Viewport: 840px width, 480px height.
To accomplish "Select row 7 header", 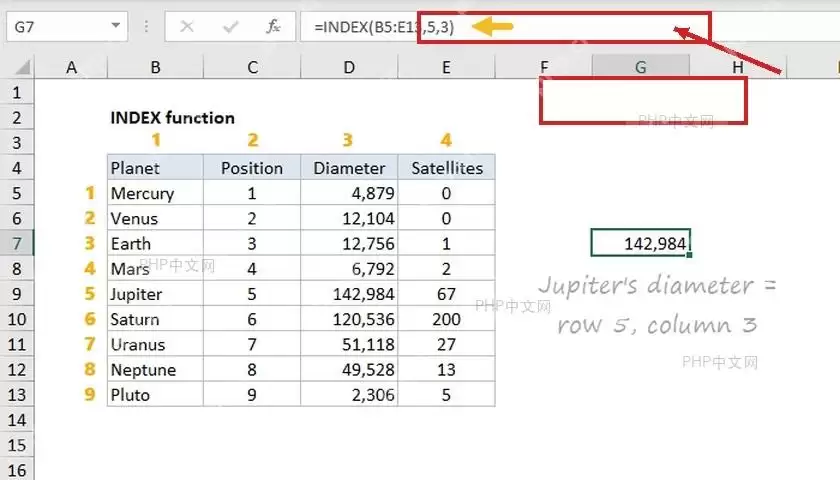I will tap(17, 244).
